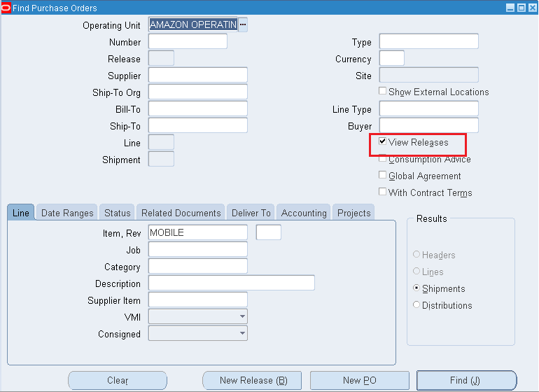Screen dimensions: 539x392
Task: Click the Find (J) button
Action: [466, 380]
